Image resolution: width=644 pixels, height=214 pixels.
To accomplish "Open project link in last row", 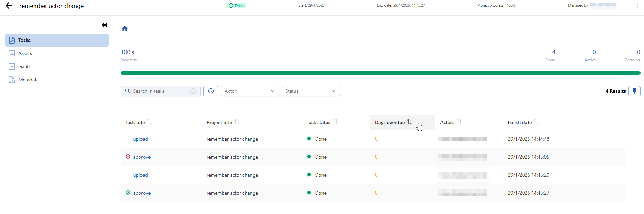I will coord(232,193).
